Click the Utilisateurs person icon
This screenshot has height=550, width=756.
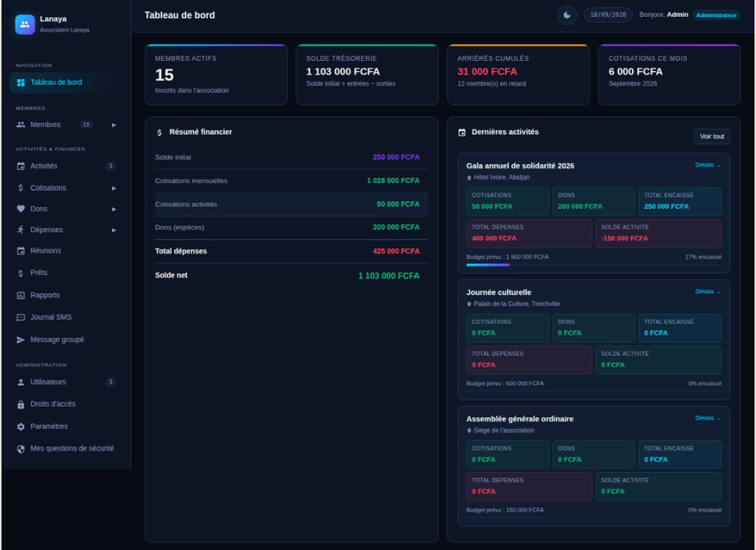(21, 382)
